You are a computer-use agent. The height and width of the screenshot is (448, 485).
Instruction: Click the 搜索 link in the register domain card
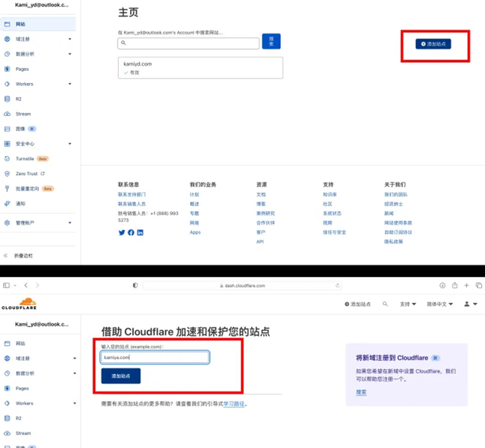point(361,393)
